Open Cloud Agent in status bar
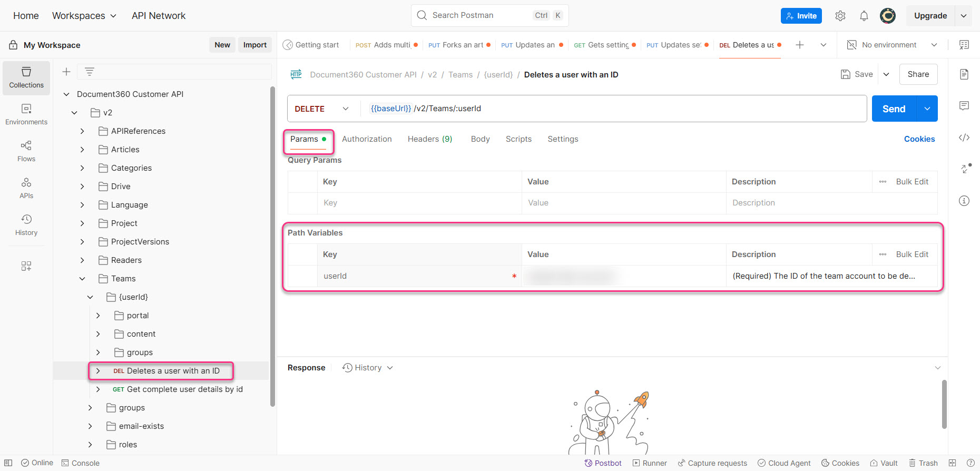Viewport: 980px width, 471px height. coord(784,463)
